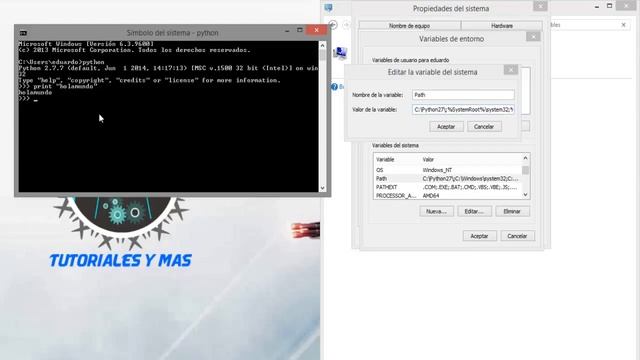This screenshot has width=640, height=360.
Task: Switch to Hardware tab
Action: coord(502,26)
